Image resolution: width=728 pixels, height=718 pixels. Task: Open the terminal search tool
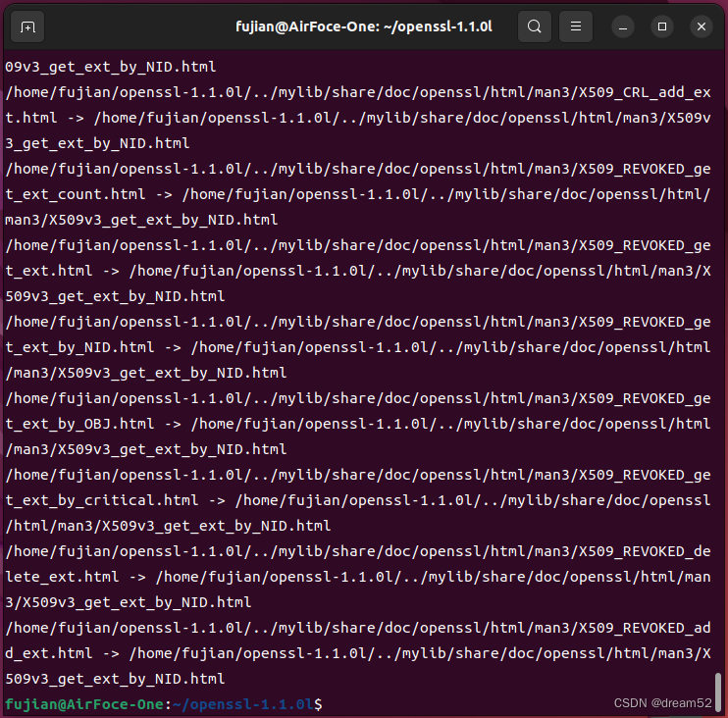coord(535,26)
